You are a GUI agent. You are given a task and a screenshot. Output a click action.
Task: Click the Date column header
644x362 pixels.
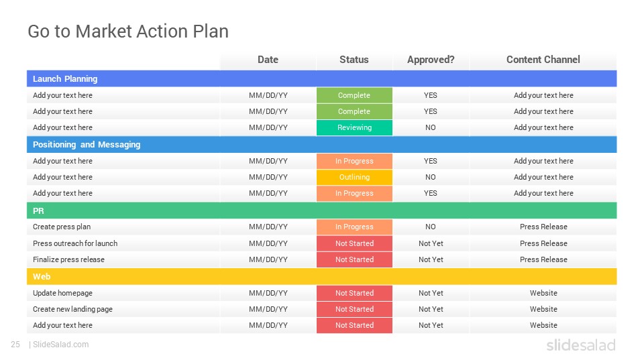click(x=268, y=60)
